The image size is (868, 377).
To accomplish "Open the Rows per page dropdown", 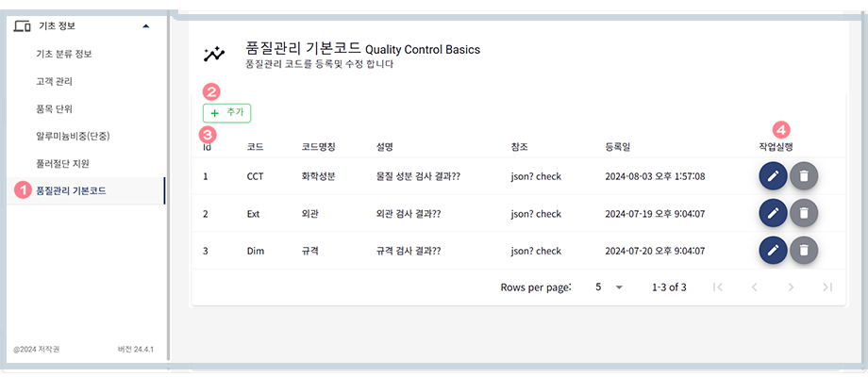I will (609, 287).
